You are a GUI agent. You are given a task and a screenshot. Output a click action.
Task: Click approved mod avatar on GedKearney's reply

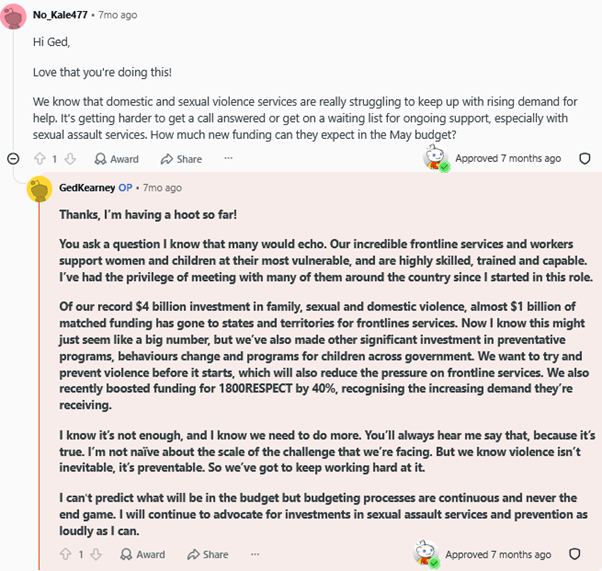(426, 553)
